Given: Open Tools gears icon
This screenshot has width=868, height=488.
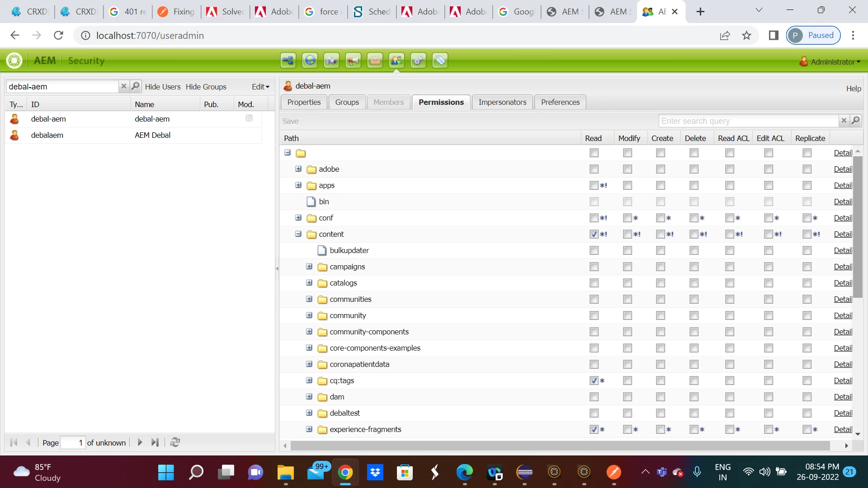Looking at the screenshot, I should [x=418, y=61].
